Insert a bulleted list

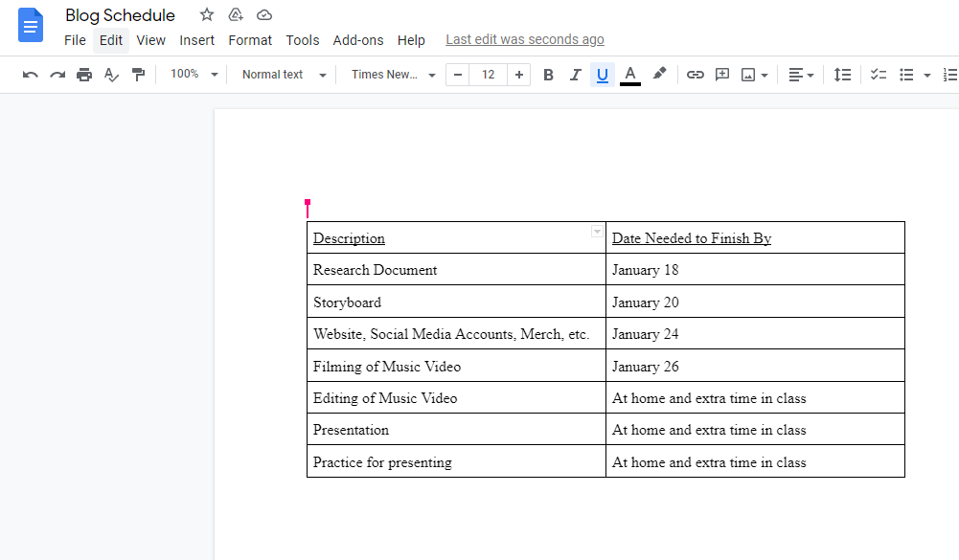point(906,75)
